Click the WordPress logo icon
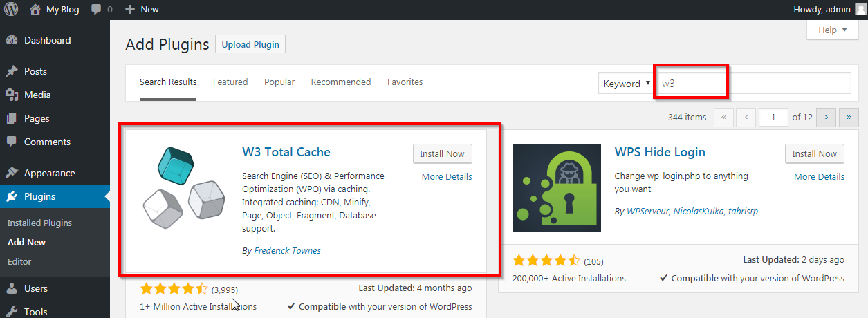Viewport: 868px width, 318px height. point(11,9)
